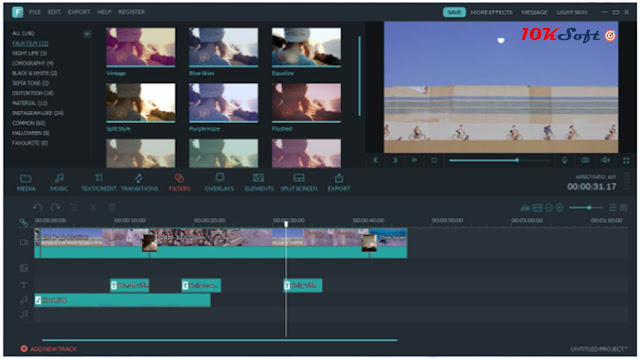
Task: Click Add New Track
Action: 49,349
